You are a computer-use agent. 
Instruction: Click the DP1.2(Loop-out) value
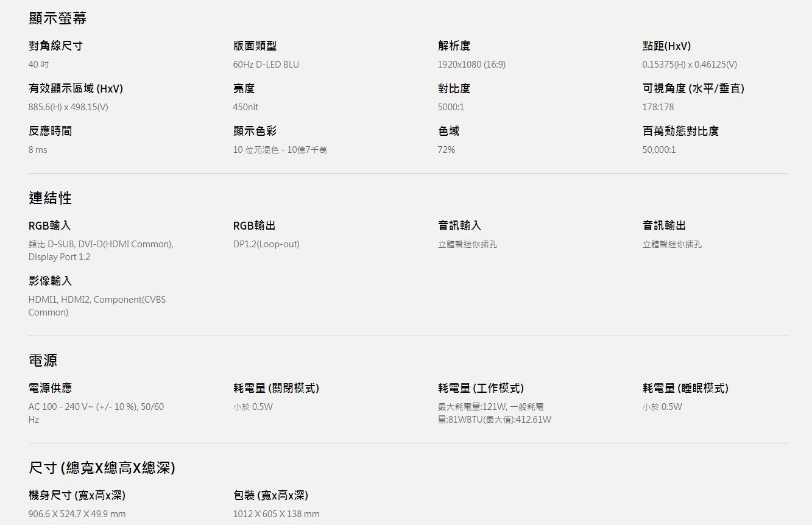(266, 244)
